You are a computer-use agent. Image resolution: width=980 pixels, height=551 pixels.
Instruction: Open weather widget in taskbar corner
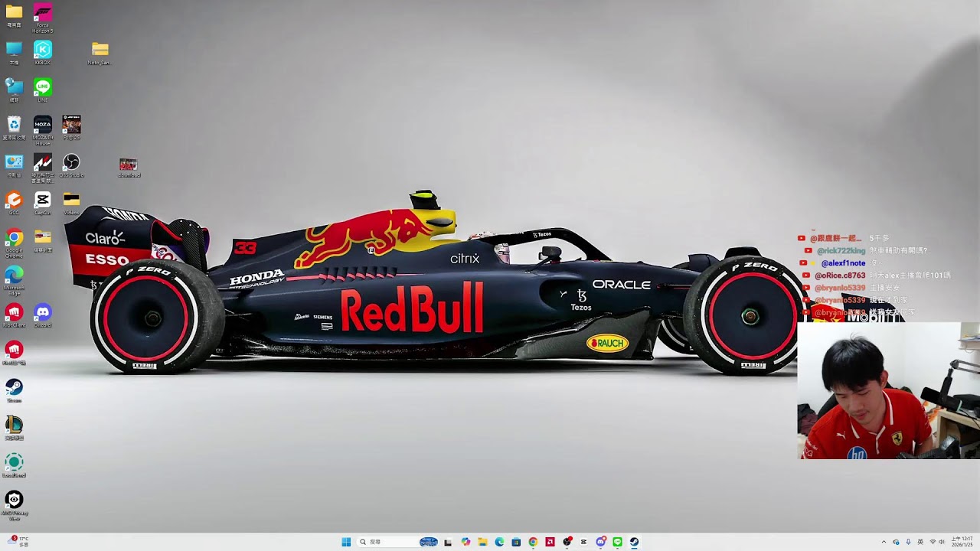18,542
